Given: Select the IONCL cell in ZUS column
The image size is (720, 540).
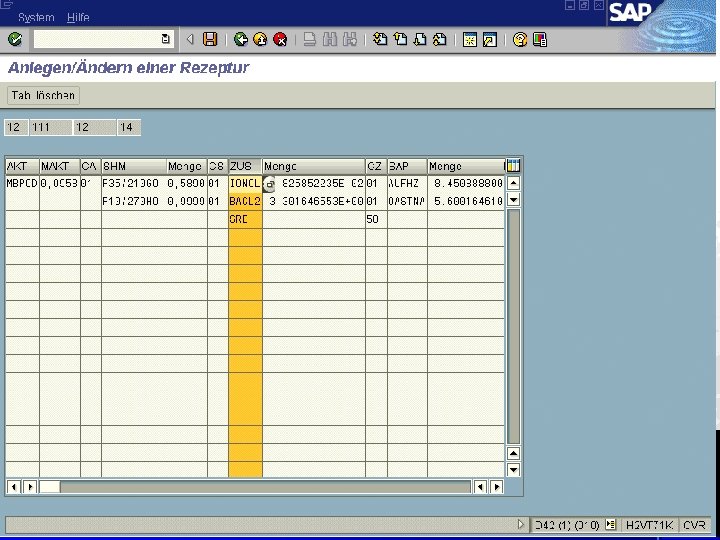Looking at the screenshot, I should click(245, 184).
